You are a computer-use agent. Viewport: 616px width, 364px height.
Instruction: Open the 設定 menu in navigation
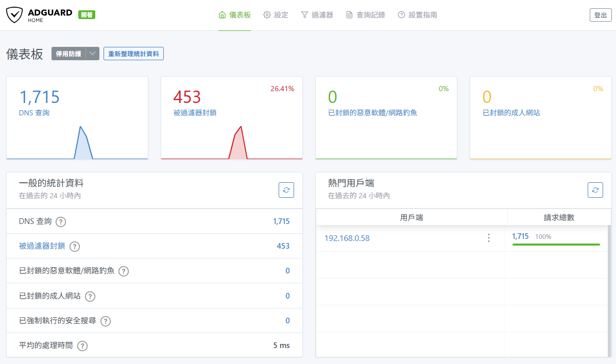tap(276, 15)
